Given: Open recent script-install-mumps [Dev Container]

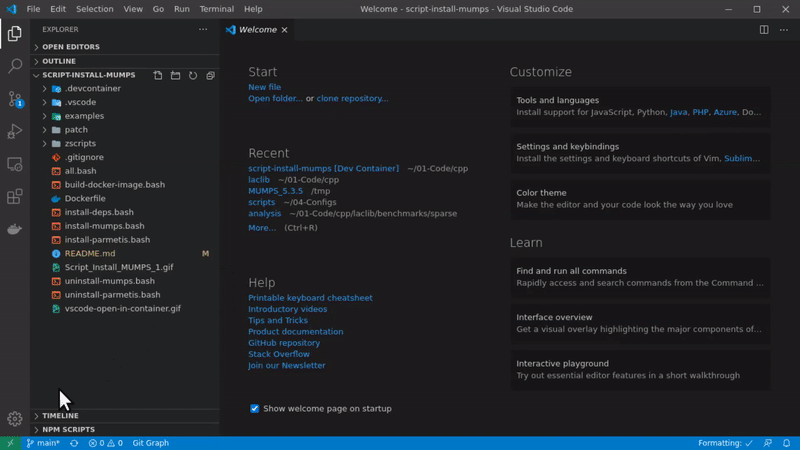Looking at the screenshot, I should click(323, 168).
